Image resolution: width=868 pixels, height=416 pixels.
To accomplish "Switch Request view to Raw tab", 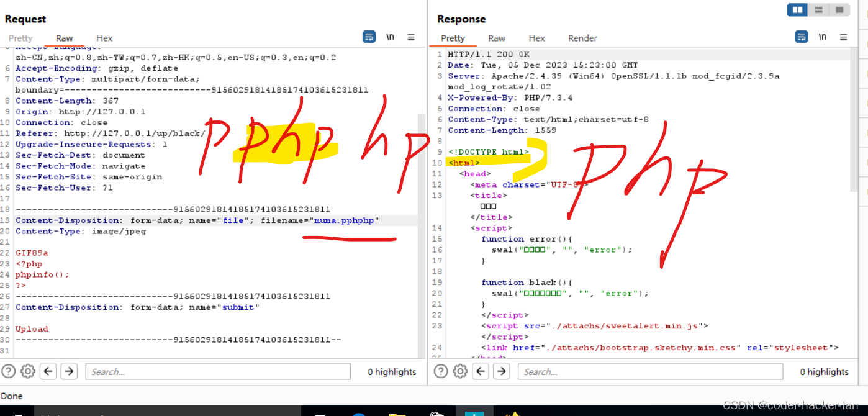I will pyautogui.click(x=65, y=38).
